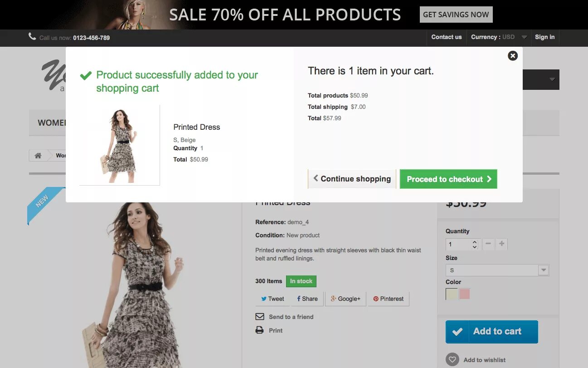Click the Sign in link
The height and width of the screenshot is (368, 588).
point(544,37)
